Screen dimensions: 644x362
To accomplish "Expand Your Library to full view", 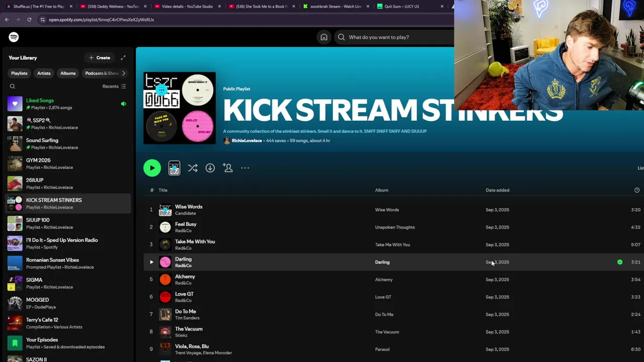I will (123, 58).
